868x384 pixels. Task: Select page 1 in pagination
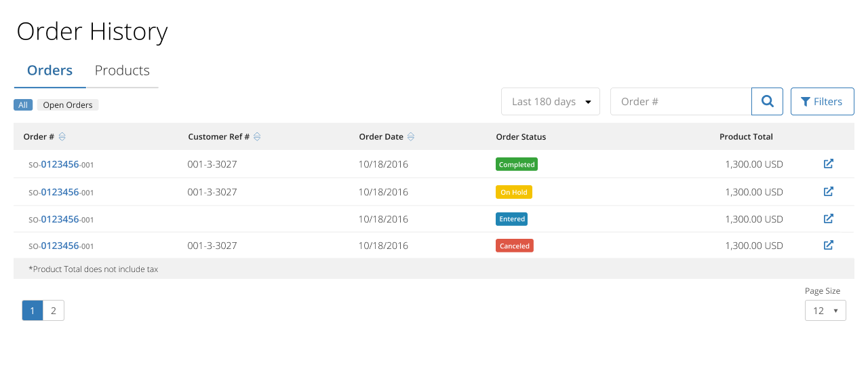point(33,310)
